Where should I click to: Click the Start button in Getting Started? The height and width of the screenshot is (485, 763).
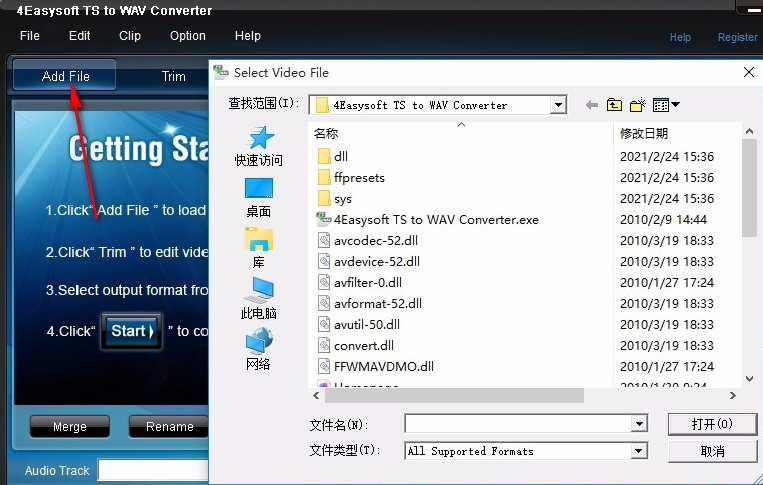131,331
